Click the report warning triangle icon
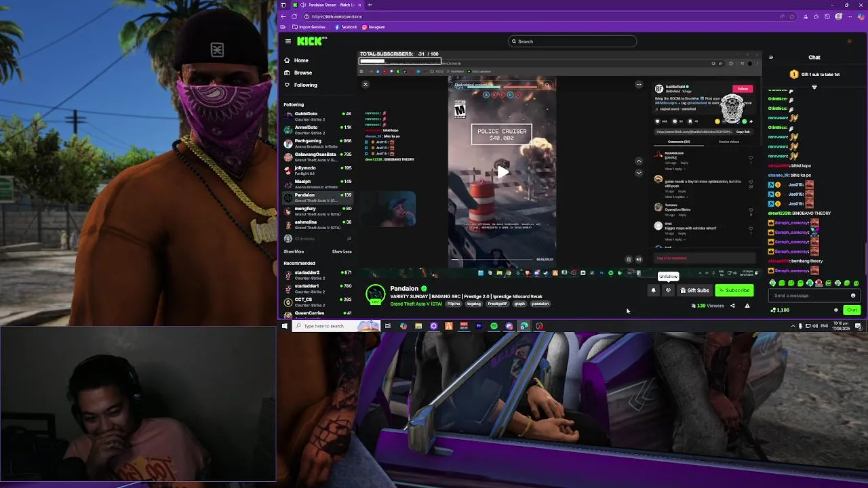 [747, 306]
